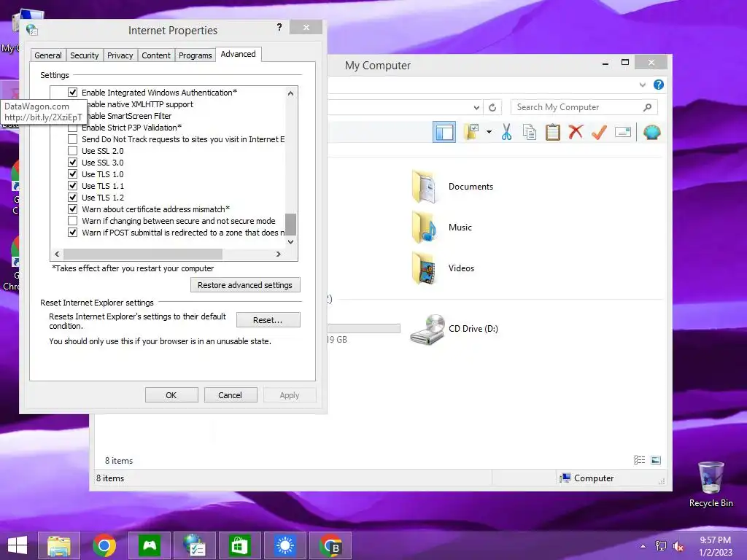
Task: Open Xbox Games app on taskbar
Action: pyautogui.click(x=150, y=545)
